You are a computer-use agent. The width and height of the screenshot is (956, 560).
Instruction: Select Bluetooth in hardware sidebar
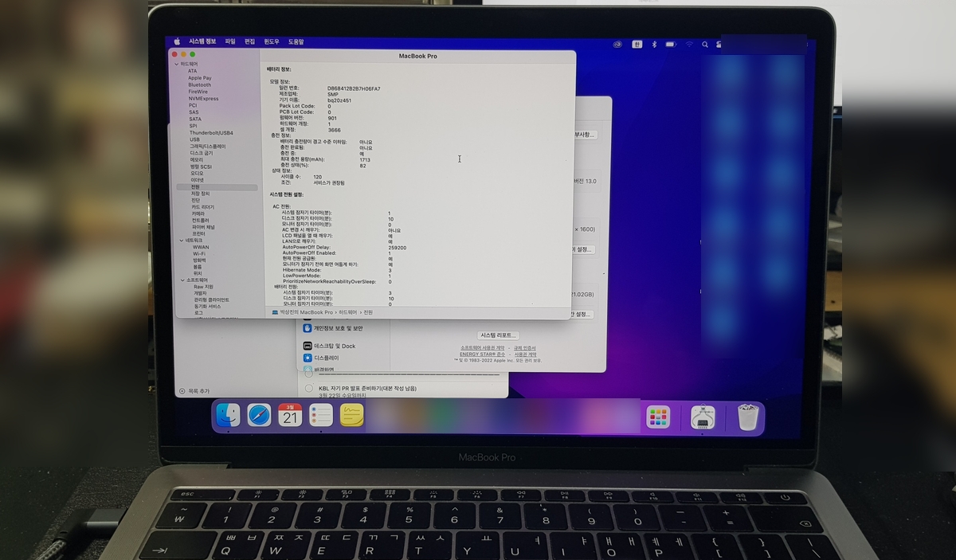tap(200, 84)
